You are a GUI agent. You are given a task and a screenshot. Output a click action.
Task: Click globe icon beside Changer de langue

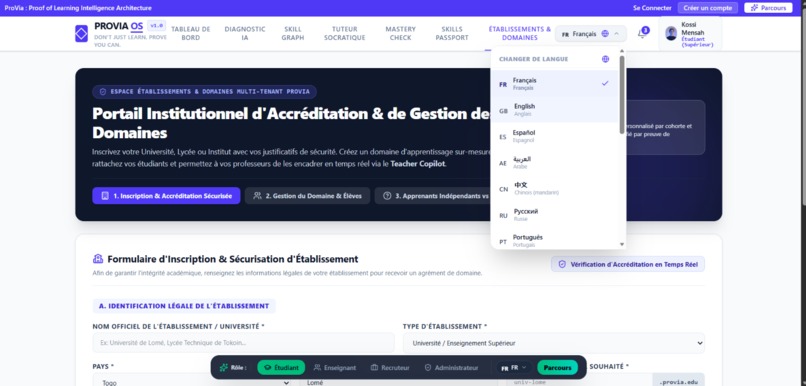(606, 59)
